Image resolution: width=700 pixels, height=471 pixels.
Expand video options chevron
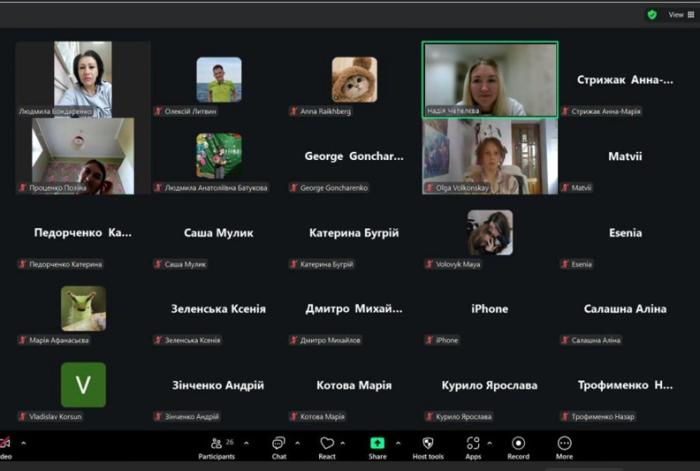point(24,443)
